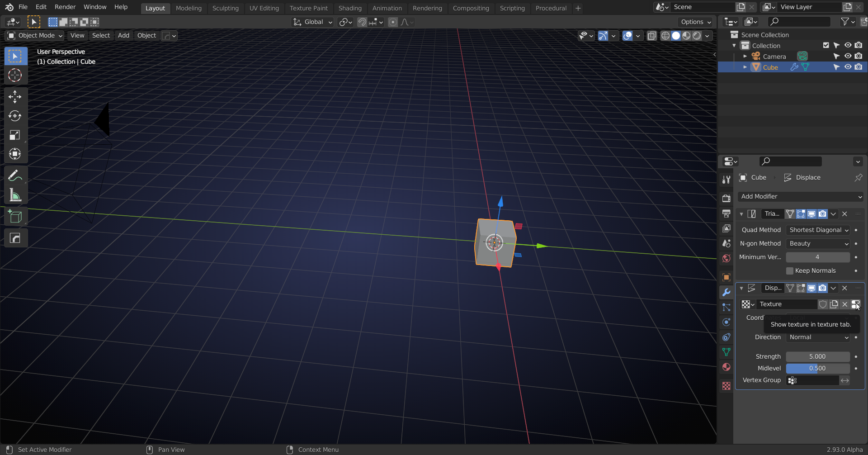Toggle viewport overlays display
This screenshot has height=455, width=868.
[x=627, y=36]
